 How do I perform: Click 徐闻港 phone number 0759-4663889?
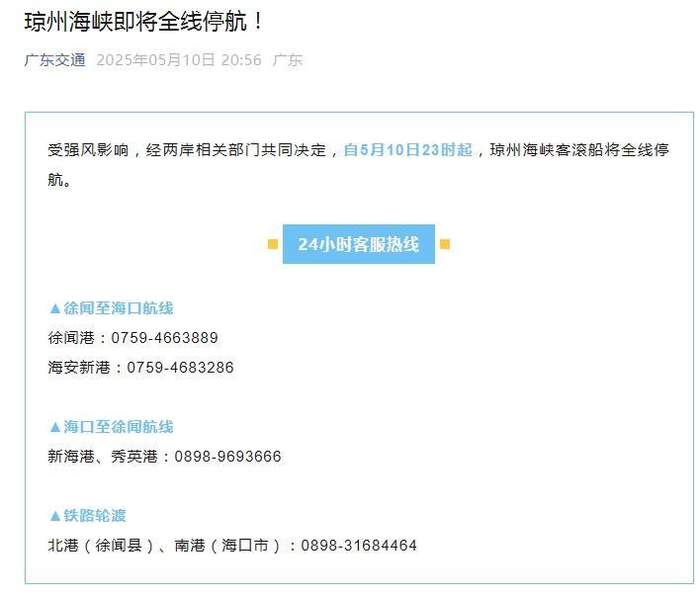click(165, 338)
